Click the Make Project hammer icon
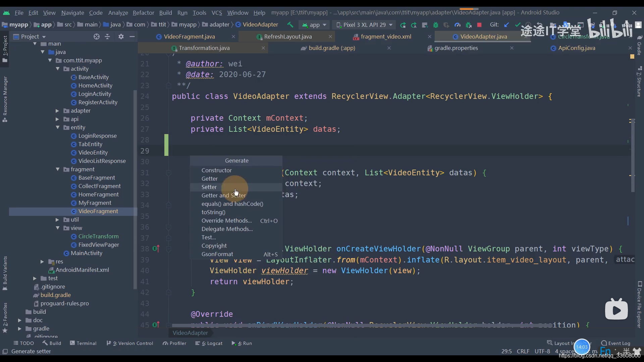This screenshot has width=644, height=362. point(290,25)
